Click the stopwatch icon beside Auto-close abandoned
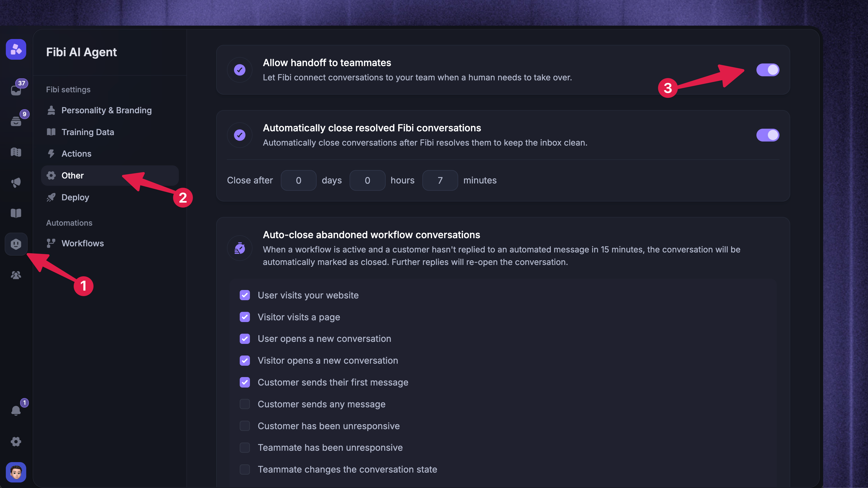The width and height of the screenshot is (868, 488). click(x=240, y=248)
